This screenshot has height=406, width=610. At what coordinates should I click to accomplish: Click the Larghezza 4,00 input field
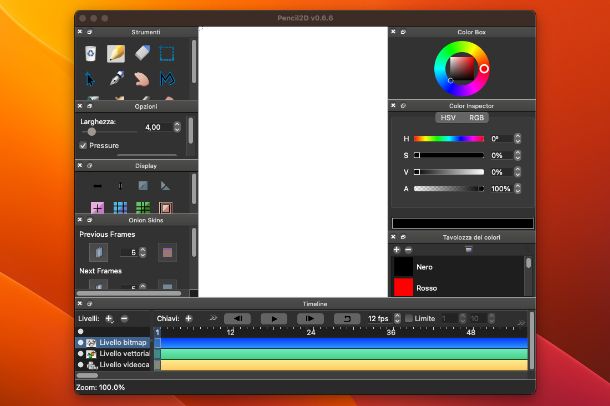158,127
